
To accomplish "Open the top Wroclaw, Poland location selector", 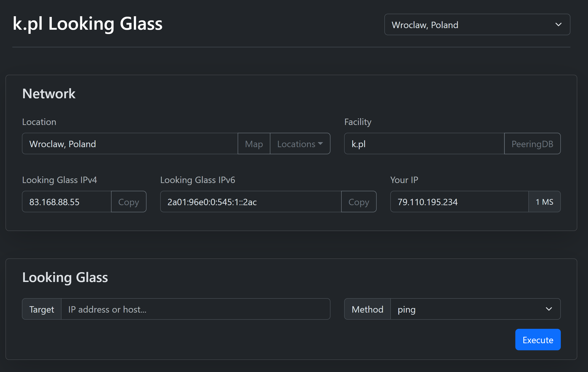I will click(x=477, y=25).
